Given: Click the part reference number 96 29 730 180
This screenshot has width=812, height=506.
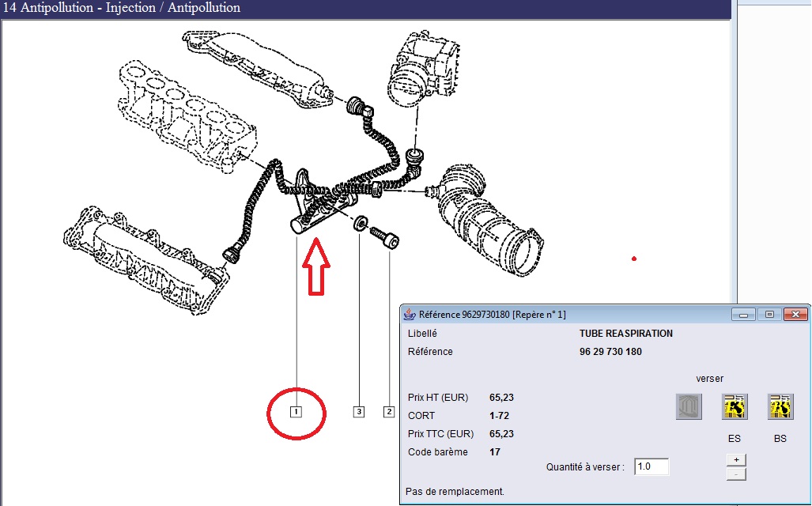Looking at the screenshot, I should [610, 352].
